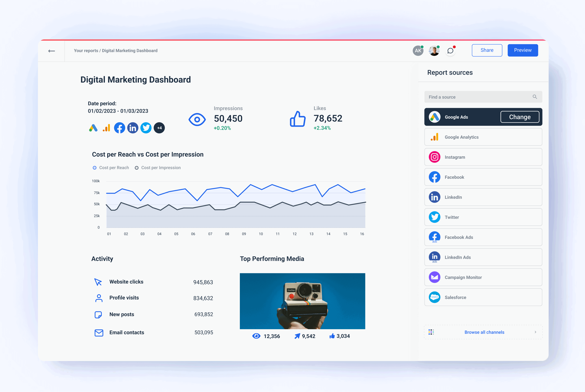Click the apps grid icon beside Browse all channels

431,332
